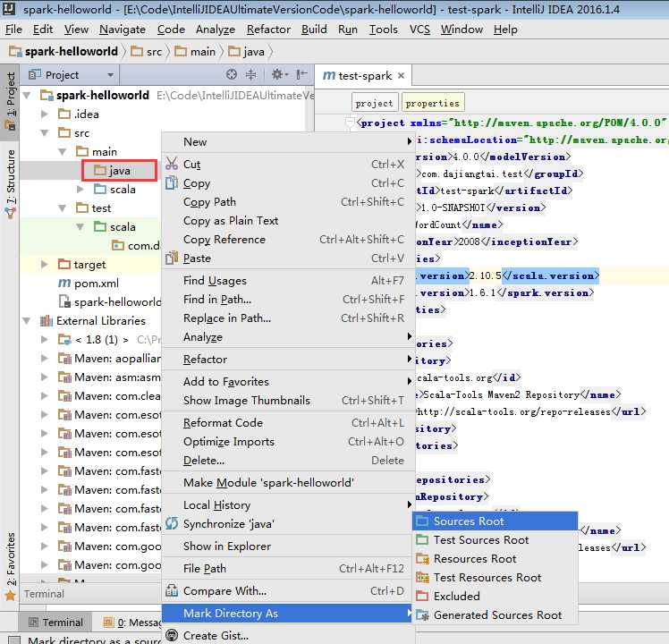Click the Compare With icon

pos(172,590)
